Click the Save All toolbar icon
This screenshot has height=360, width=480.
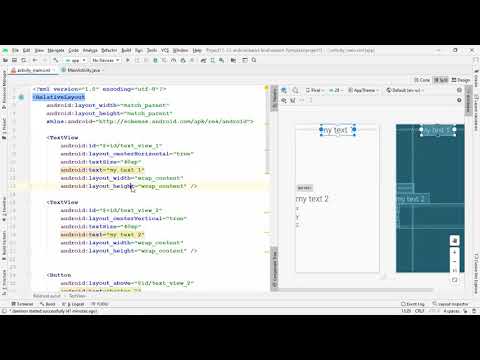[14, 60]
